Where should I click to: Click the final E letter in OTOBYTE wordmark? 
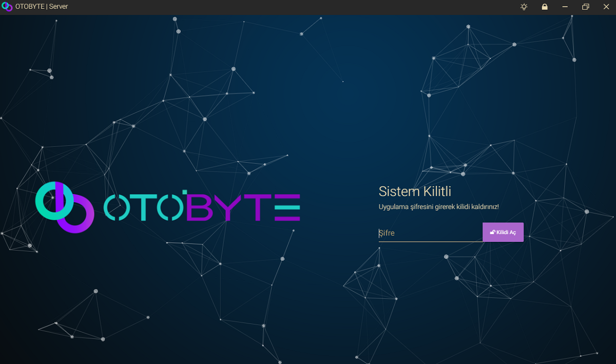pyautogui.click(x=287, y=207)
